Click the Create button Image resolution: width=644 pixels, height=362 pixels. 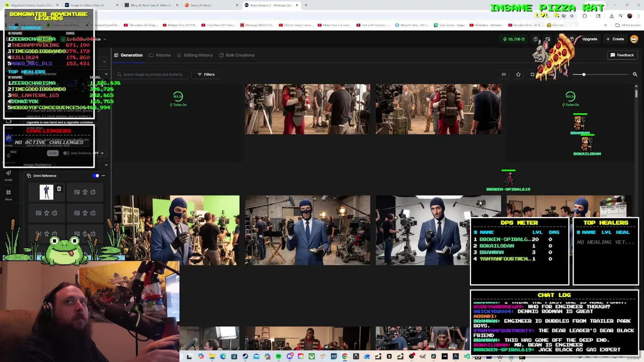[x=615, y=39]
